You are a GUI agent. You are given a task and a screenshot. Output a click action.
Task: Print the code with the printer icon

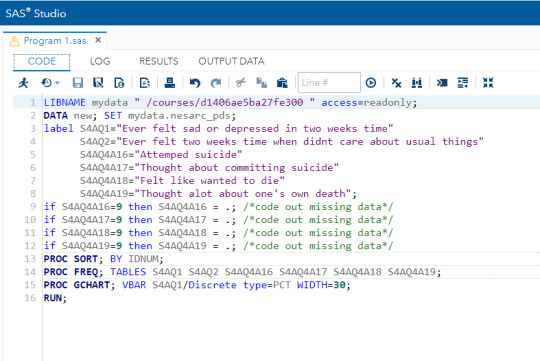pos(170,83)
